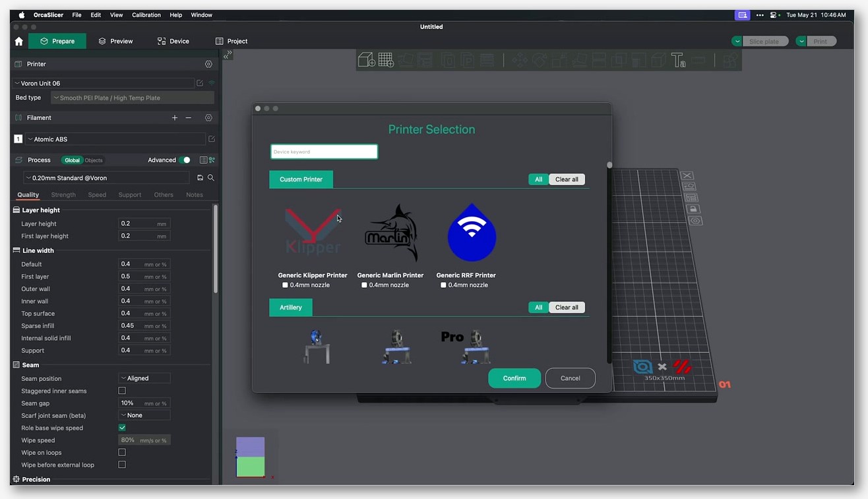Screen dimensions: 868x499
Task: Open the process settings list icon
Action: click(203, 160)
